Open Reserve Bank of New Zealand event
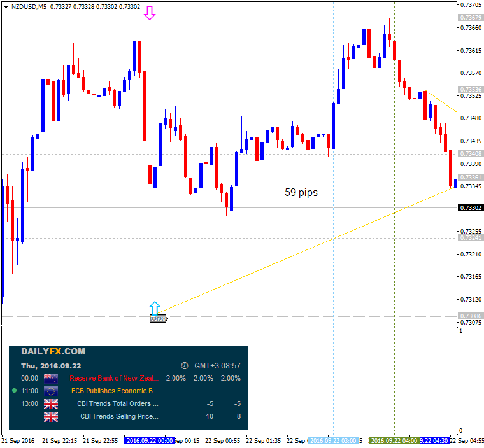The height and width of the screenshot is (448, 484). pos(114,378)
